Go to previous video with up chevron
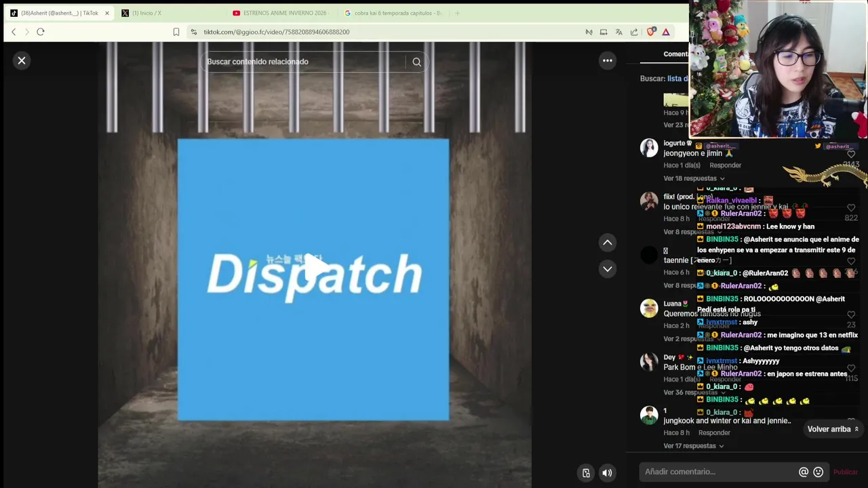The width and height of the screenshot is (868, 488). (608, 243)
